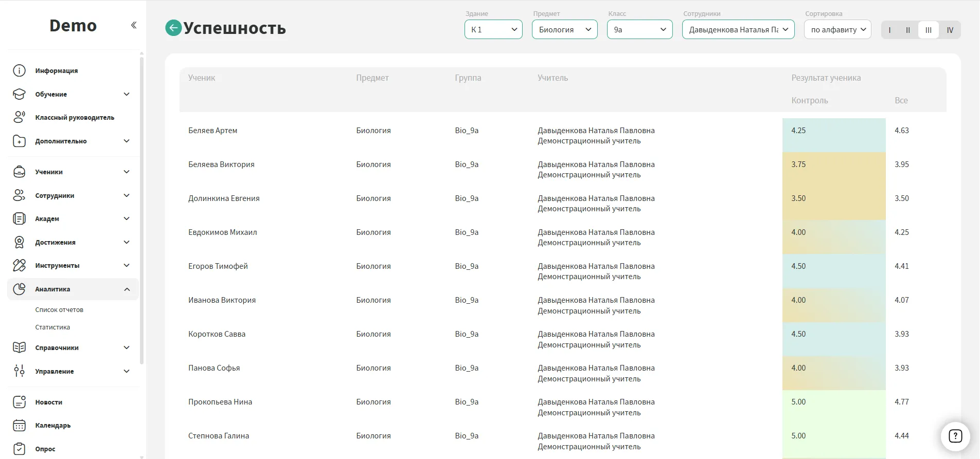This screenshot has height=459, width=980.
Task: Click the Календарь calendar icon
Action: click(x=19, y=426)
